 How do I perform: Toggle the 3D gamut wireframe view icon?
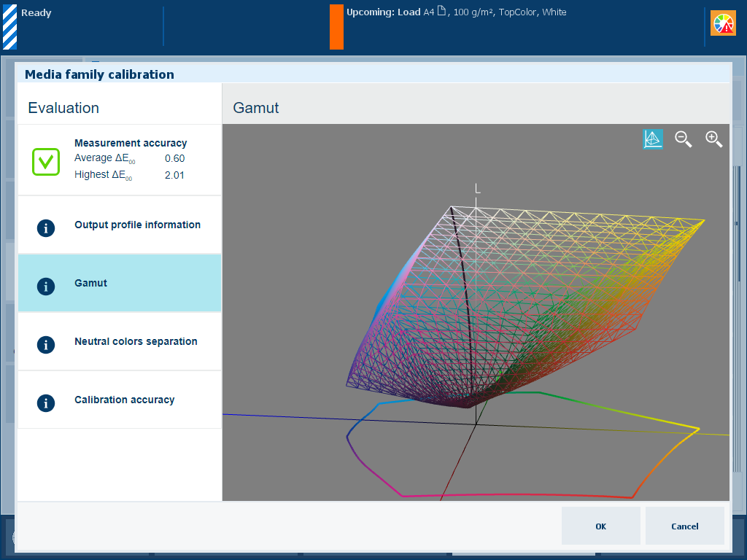tap(653, 139)
